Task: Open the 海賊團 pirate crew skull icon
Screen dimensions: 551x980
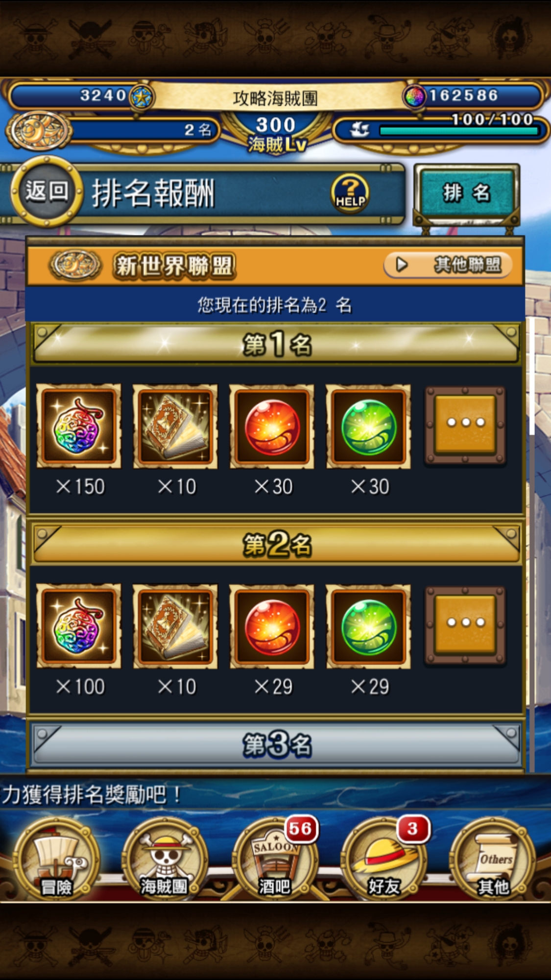Action: point(165,860)
